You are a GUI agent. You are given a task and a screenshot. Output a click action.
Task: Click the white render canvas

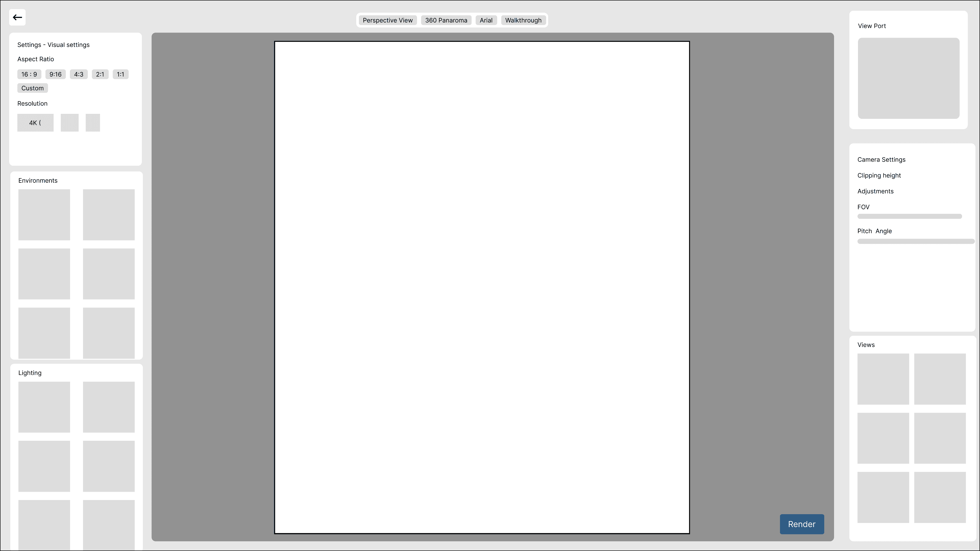point(482,287)
